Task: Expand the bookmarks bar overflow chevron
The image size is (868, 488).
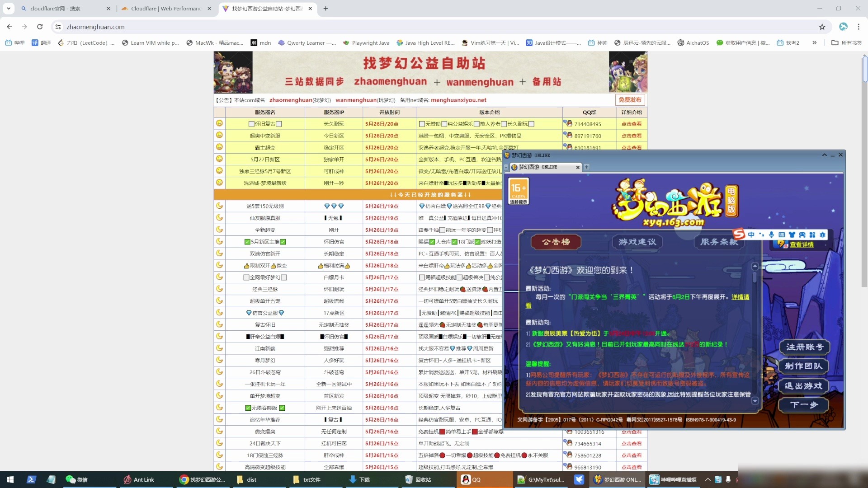Action: pos(814,43)
